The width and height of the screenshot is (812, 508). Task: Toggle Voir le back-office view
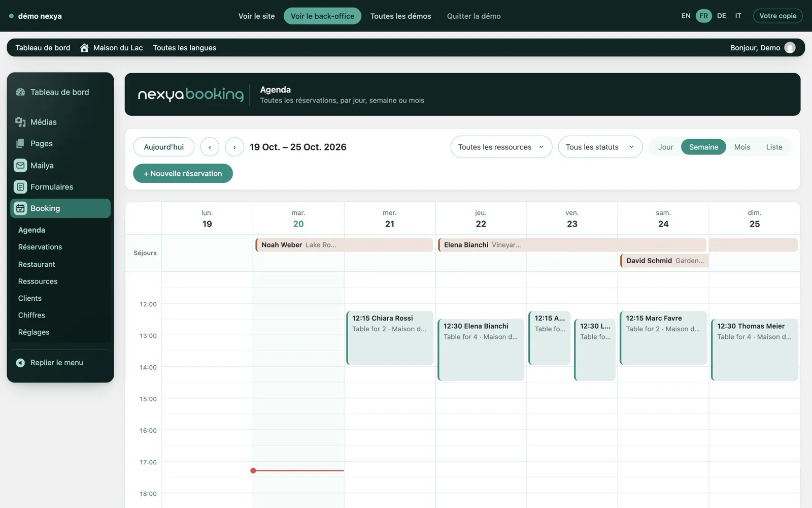pyautogui.click(x=322, y=16)
